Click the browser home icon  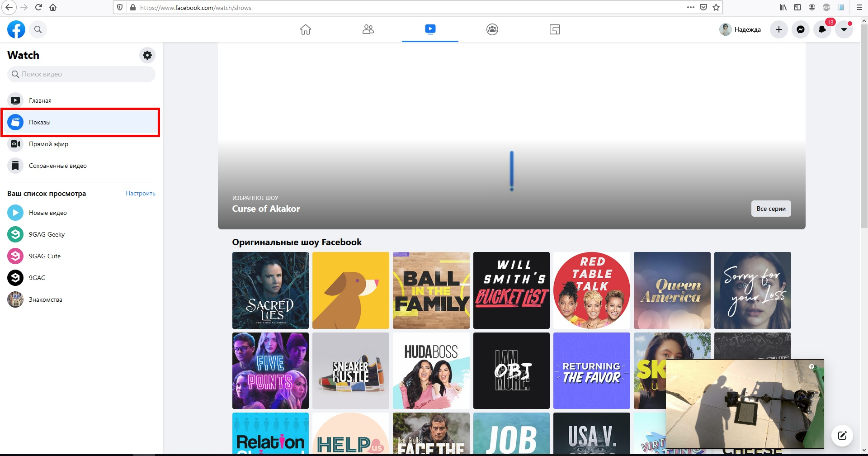pos(53,7)
